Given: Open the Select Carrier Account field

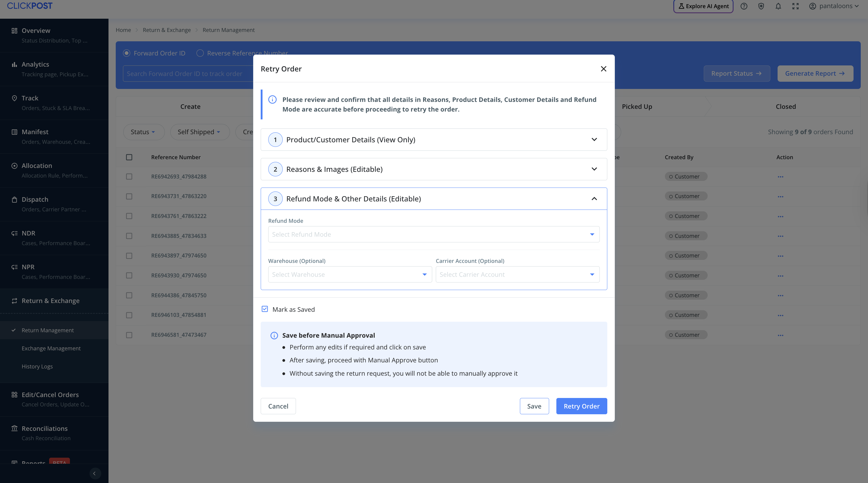Looking at the screenshot, I should 517,274.
